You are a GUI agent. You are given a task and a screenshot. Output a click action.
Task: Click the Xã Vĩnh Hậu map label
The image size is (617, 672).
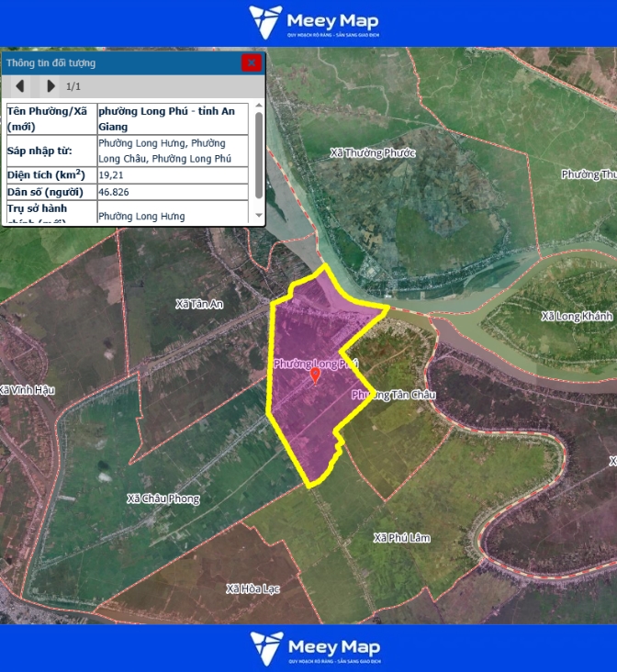(x=28, y=389)
